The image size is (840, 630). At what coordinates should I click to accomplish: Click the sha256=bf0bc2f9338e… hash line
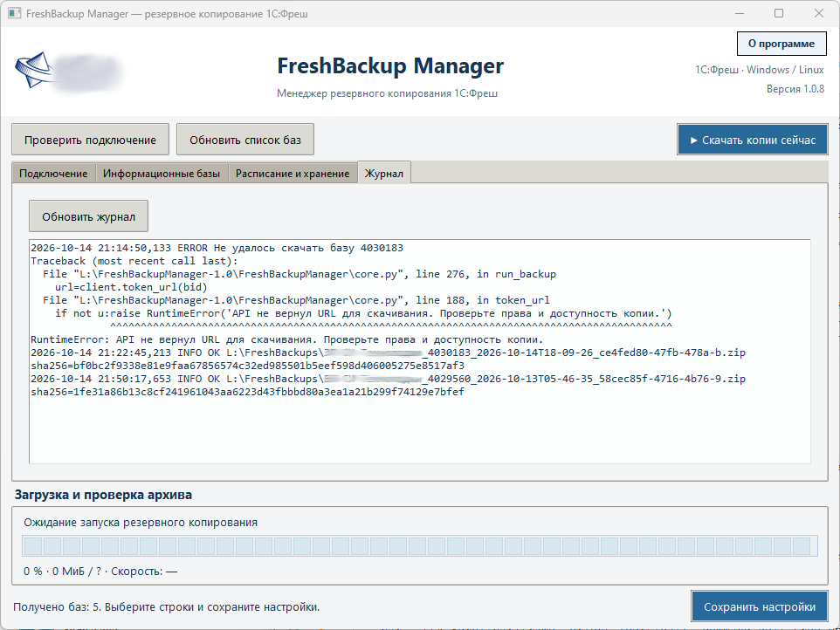tap(247, 366)
